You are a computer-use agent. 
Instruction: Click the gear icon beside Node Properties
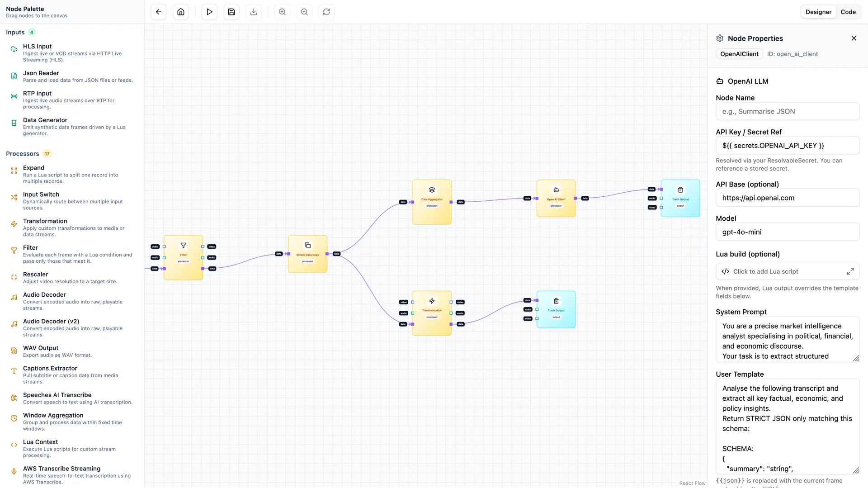point(719,38)
